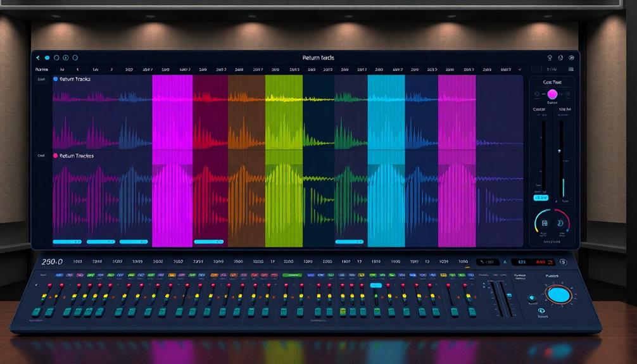Viewport: 637px width, 364px height.
Task: Click the '250.0' display on console
Action: pos(52,262)
